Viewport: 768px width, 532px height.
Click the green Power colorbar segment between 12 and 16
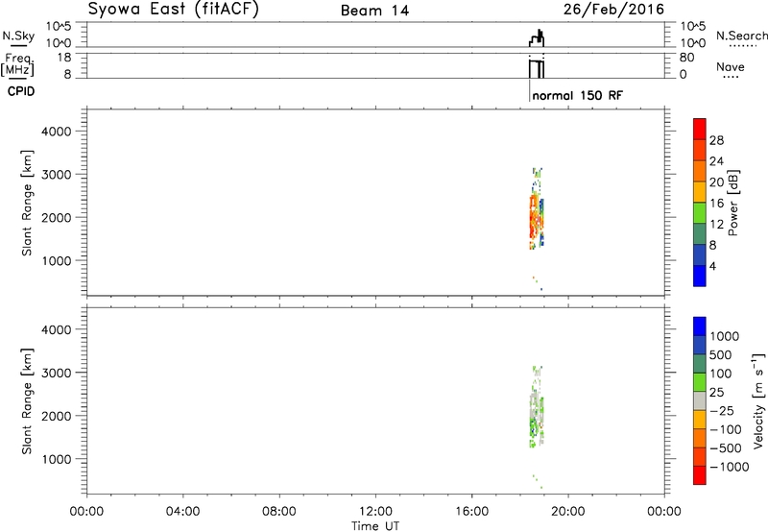pos(700,213)
